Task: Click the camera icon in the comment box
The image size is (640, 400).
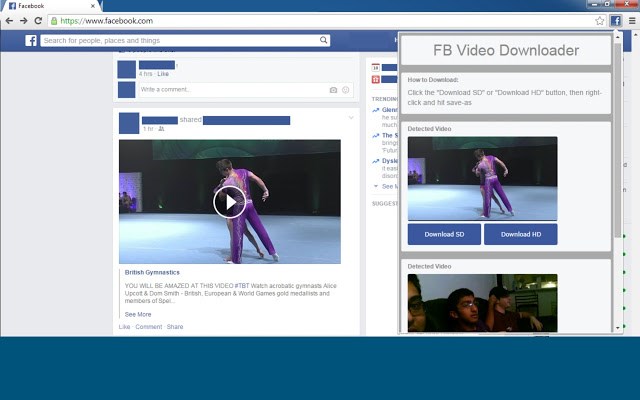Action: click(x=333, y=90)
